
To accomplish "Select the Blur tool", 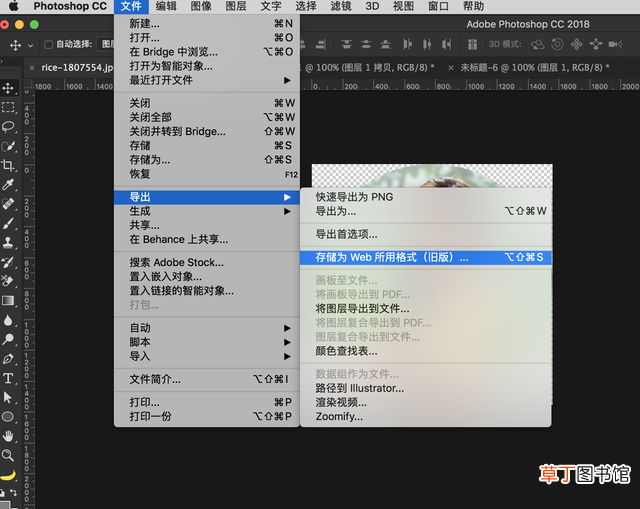I will click(8, 320).
